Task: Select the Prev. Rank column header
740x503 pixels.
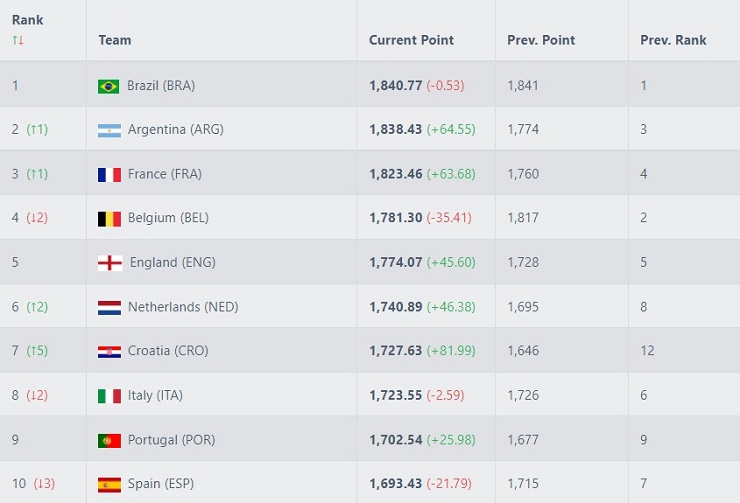Action: [673, 40]
